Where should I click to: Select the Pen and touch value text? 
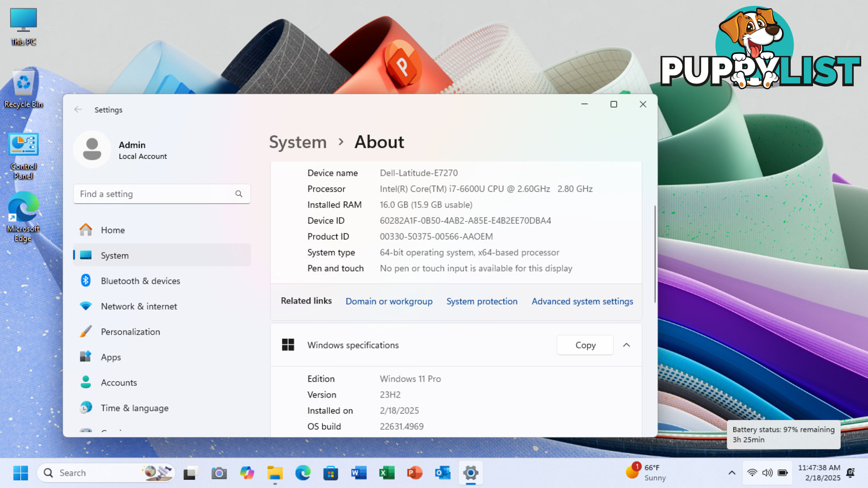tap(476, 268)
